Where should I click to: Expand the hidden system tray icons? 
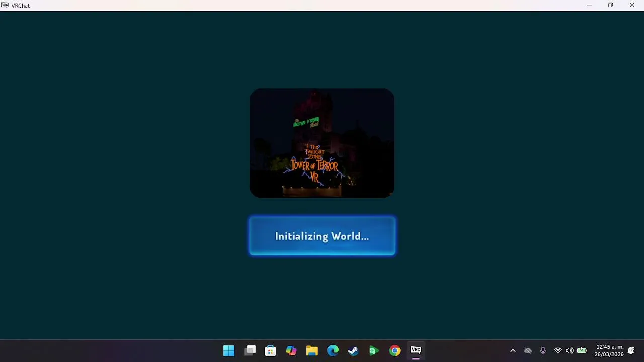[x=513, y=351]
